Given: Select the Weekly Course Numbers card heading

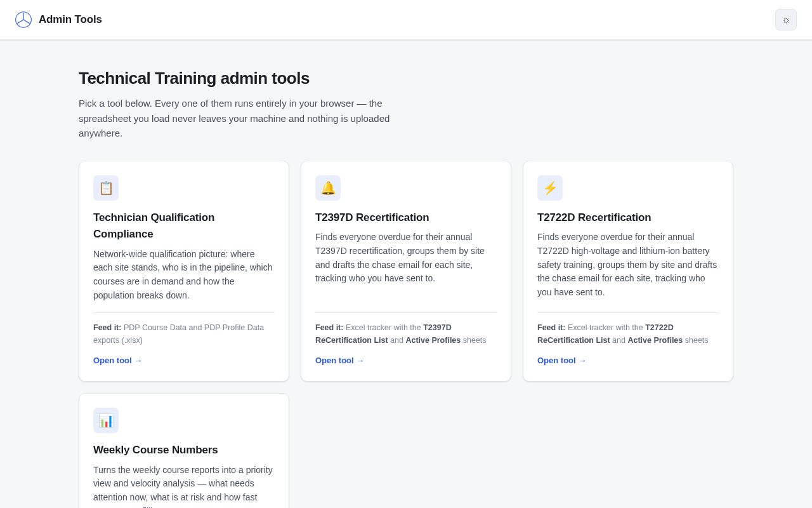Looking at the screenshot, I should click(x=155, y=450).
